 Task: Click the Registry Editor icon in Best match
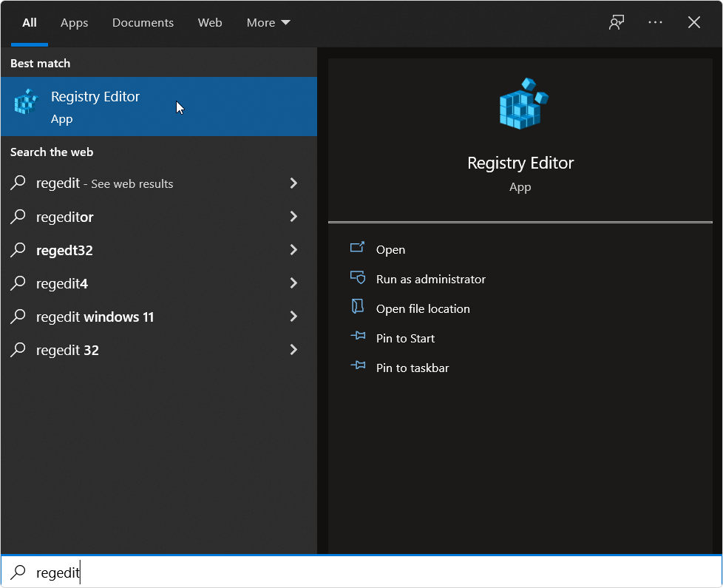tap(26, 102)
